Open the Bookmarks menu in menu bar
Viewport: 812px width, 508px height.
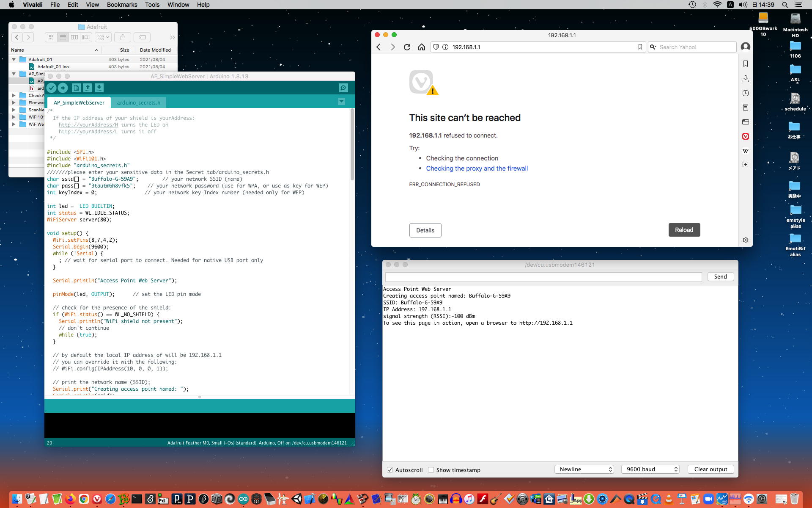[122, 5]
